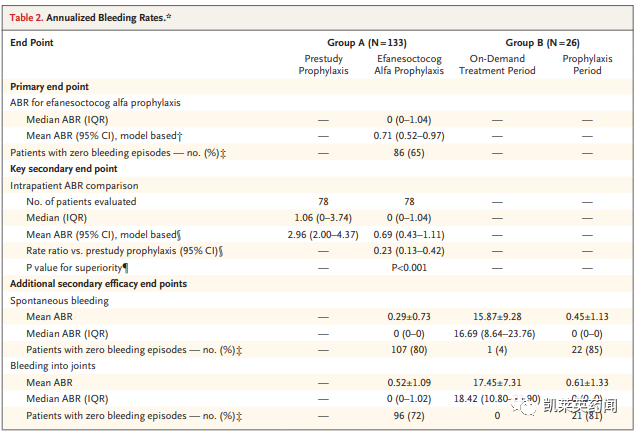Click the 'P<0.001' value cell
This screenshot has width=638, height=434.
point(408,268)
